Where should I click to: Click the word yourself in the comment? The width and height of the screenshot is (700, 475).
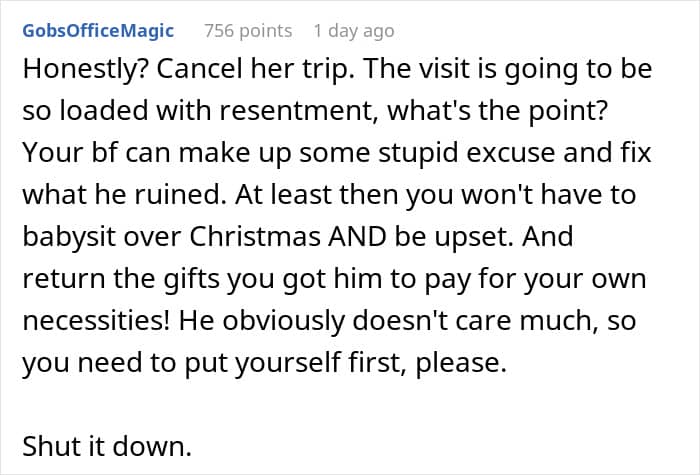288,363
